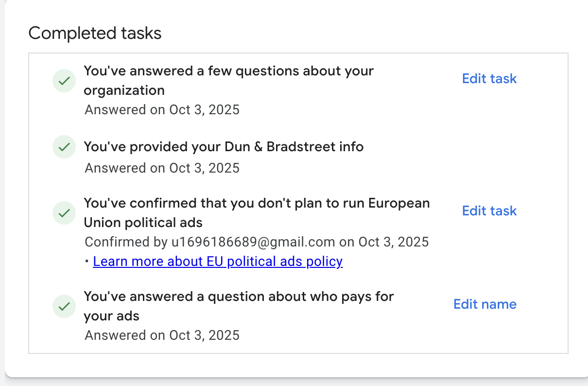Click the Oct 3, 2025 confirmation date after the email
This screenshot has height=386, width=588.
click(394, 242)
